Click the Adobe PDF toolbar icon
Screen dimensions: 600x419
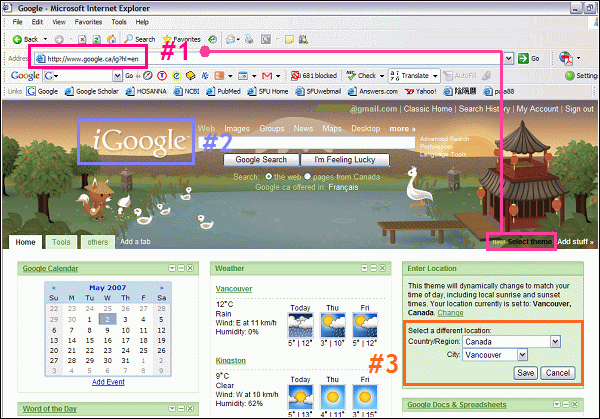coord(566,58)
